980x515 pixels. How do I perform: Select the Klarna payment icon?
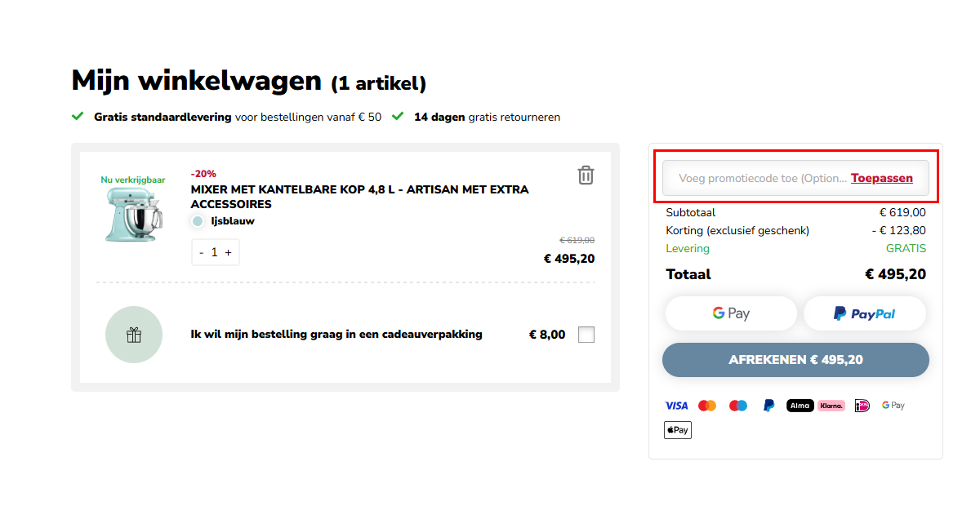coord(831,405)
